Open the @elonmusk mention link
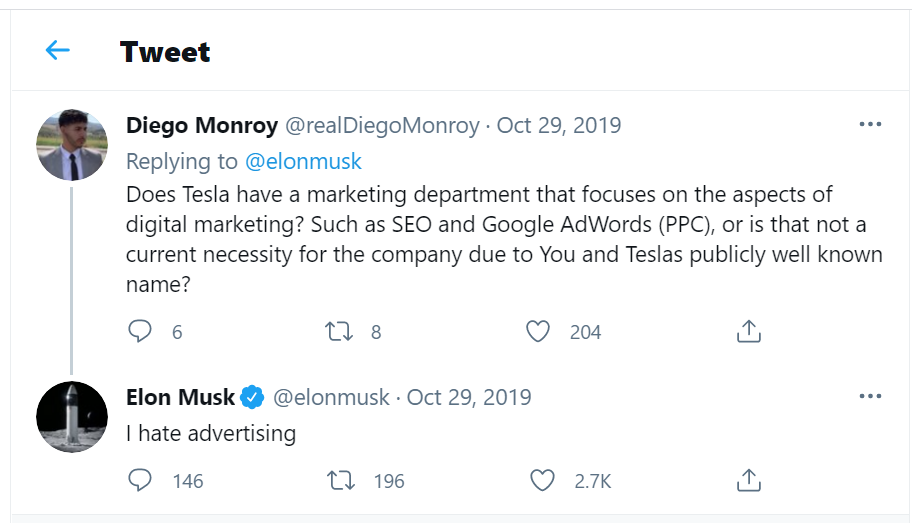 coord(304,161)
